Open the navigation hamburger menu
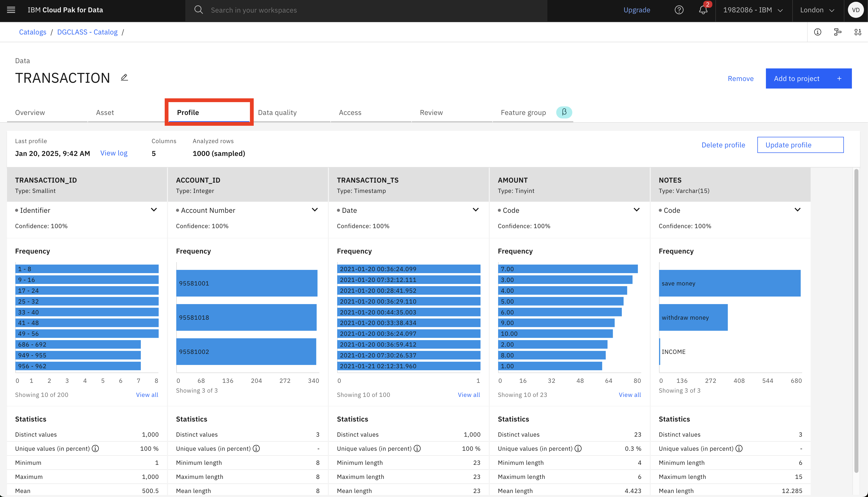868x497 pixels. click(11, 10)
